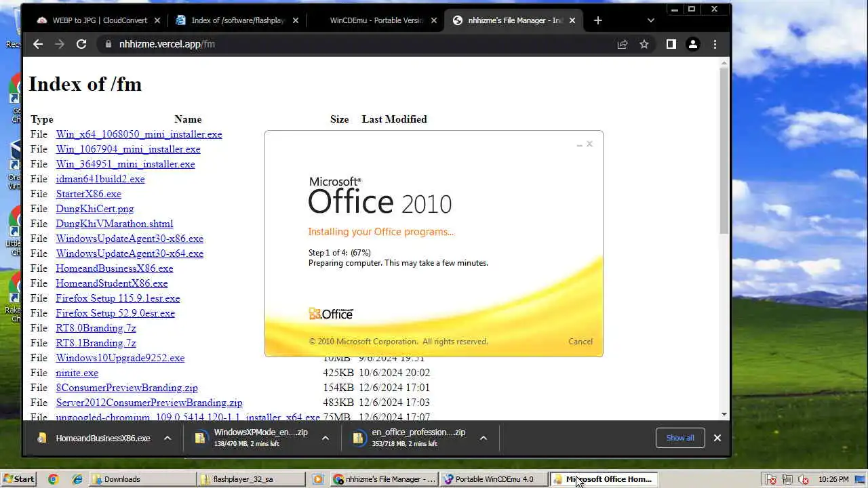Click the 10:26 PM taskbar clock
Screen dimensions: 868x488
click(x=833, y=479)
